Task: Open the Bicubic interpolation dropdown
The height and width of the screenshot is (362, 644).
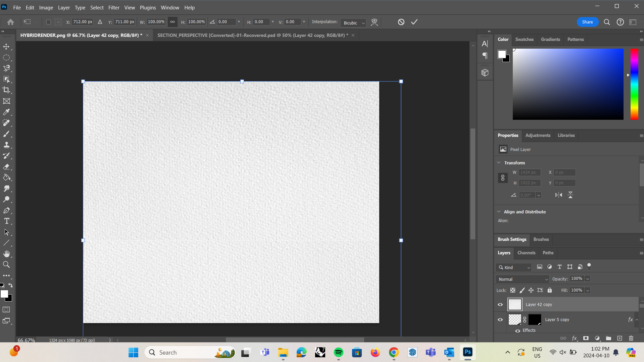Action: (353, 22)
